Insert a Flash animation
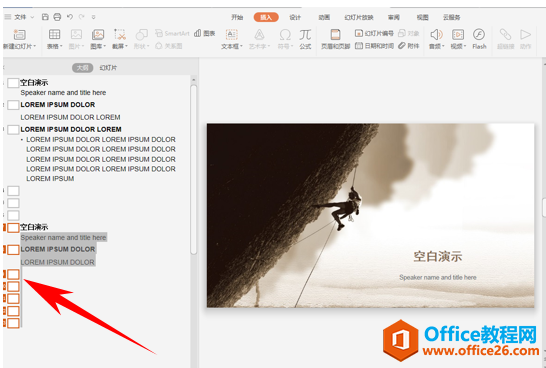546x368 pixels. 479,39
